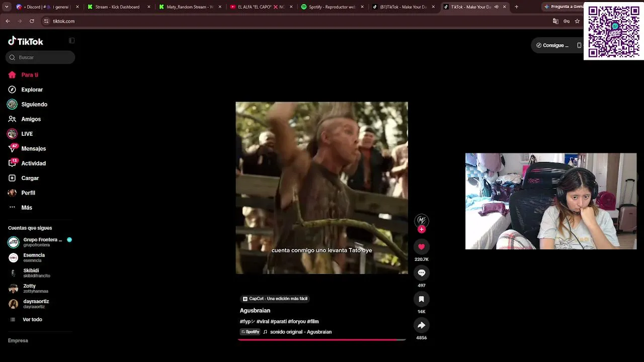Image resolution: width=644 pixels, height=362 pixels.
Task: Click the Buscar search field
Action: pos(40,57)
